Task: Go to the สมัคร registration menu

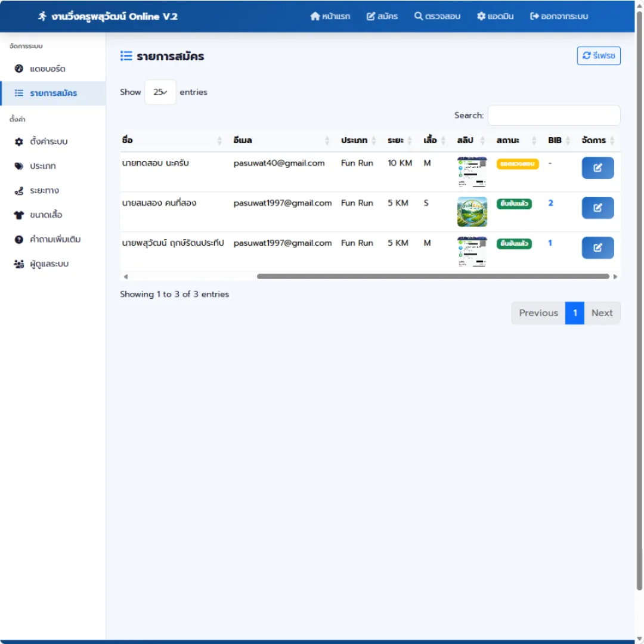Action: (382, 17)
